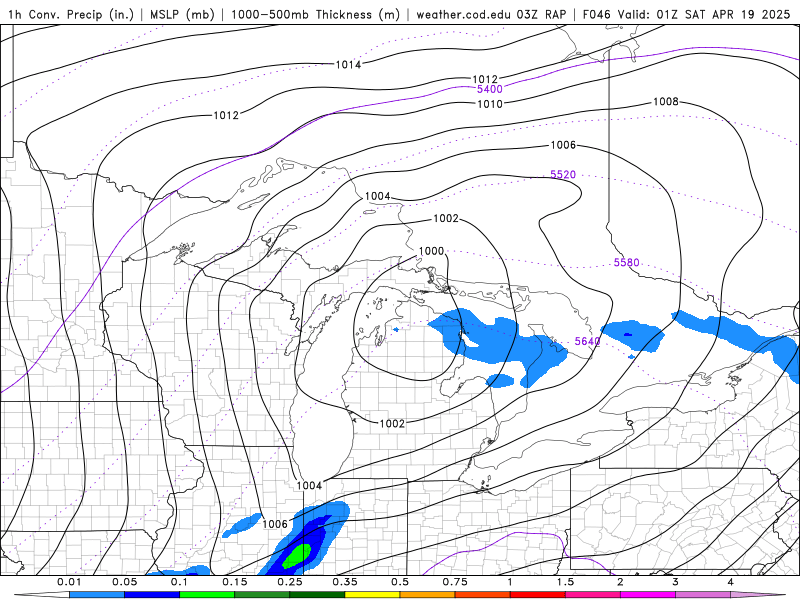Click the purple 5400 thickness label
This screenshot has width=800, height=600.
490,89
